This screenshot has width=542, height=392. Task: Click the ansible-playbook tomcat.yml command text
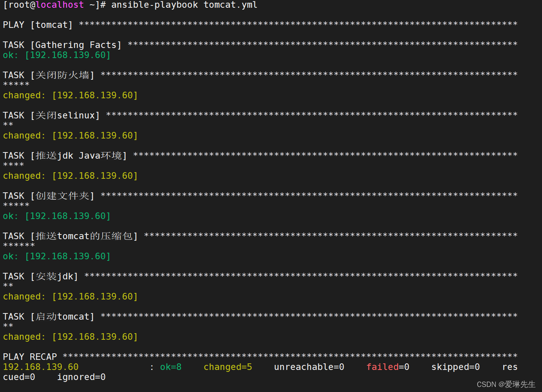point(184,5)
